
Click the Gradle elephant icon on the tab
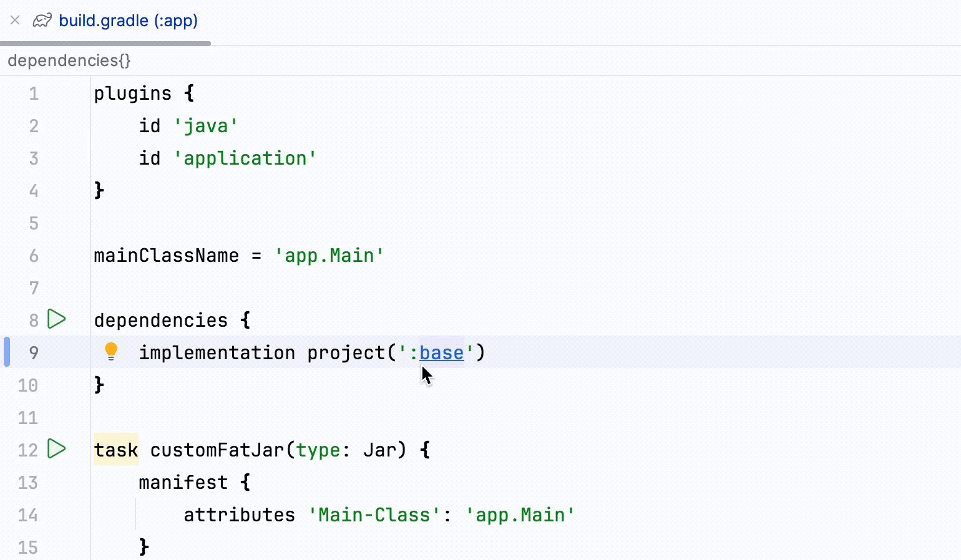pyautogui.click(x=41, y=19)
